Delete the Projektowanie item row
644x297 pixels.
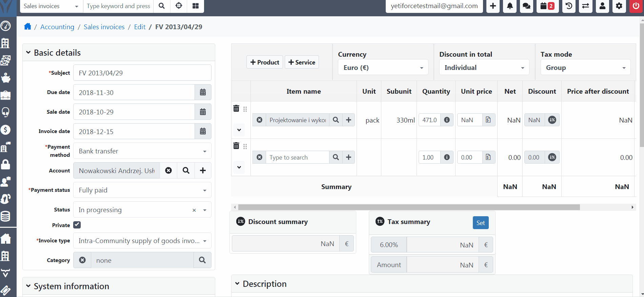pos(236,109)
